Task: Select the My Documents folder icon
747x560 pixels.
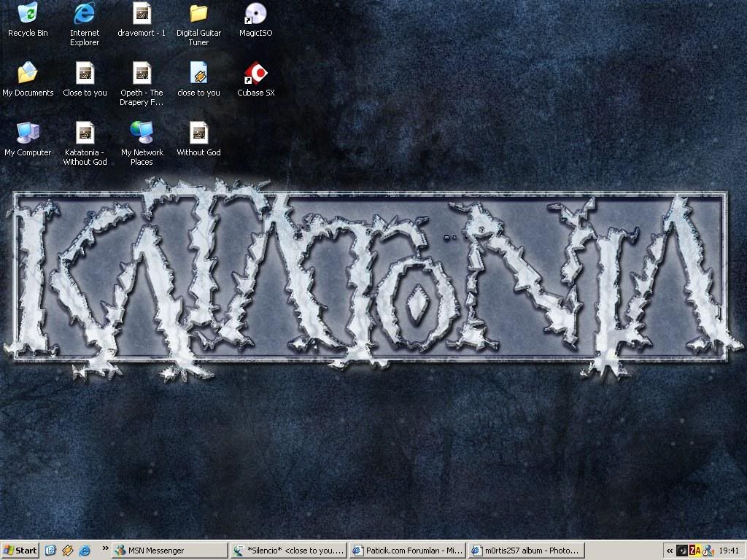Action: (28, 74)
